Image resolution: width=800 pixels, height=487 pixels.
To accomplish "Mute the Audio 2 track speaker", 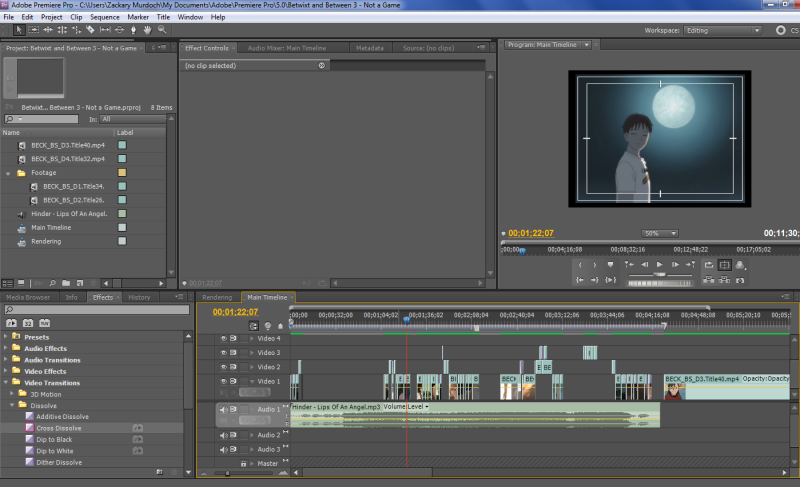I will pos(223,435).
